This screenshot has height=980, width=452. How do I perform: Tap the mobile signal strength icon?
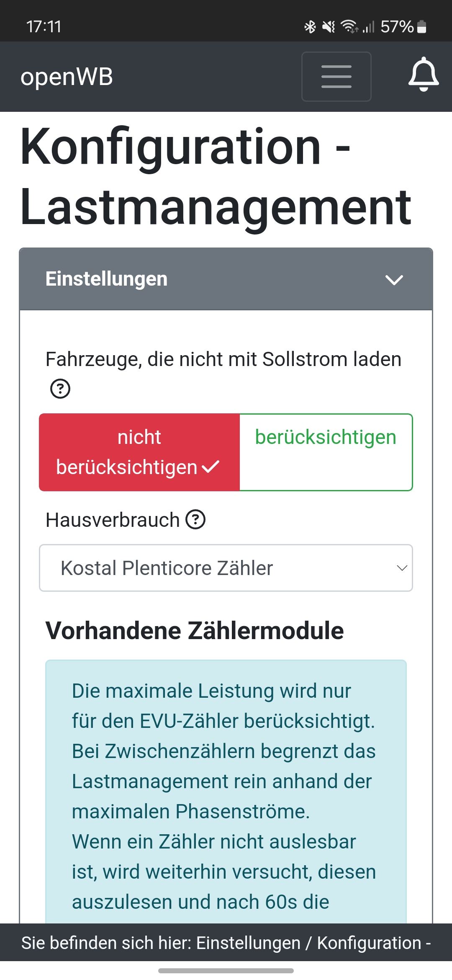tap(368, 27)
